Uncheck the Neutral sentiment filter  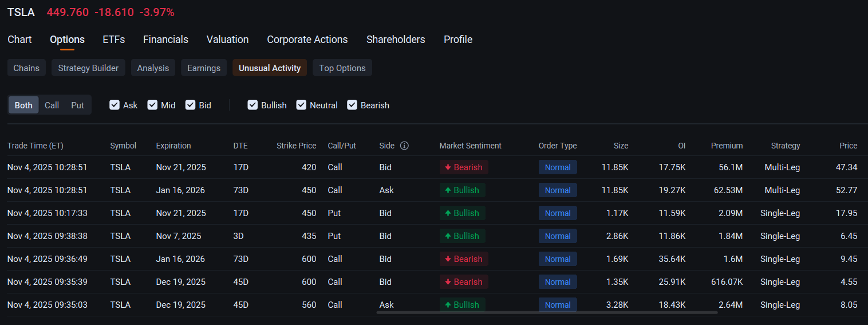(301, 105)
